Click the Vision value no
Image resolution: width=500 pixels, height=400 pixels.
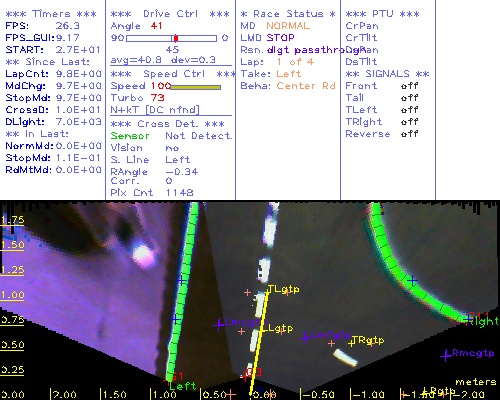point(172,148)
